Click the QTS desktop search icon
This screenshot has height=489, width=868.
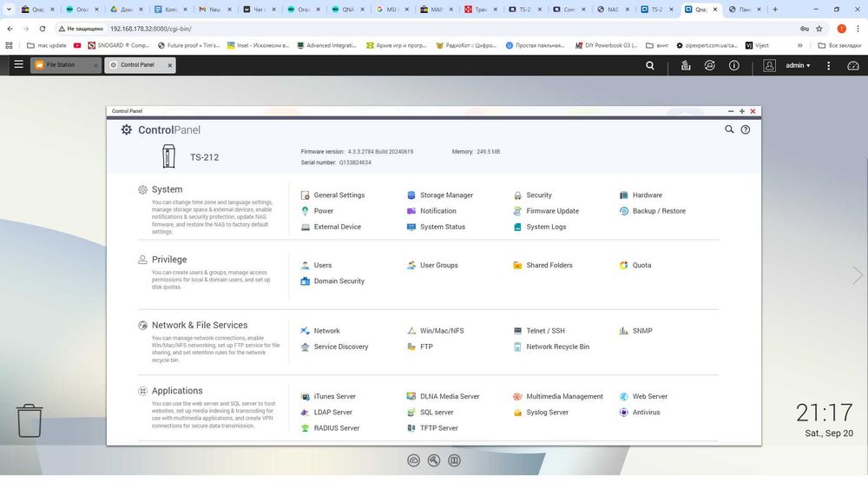650,65
